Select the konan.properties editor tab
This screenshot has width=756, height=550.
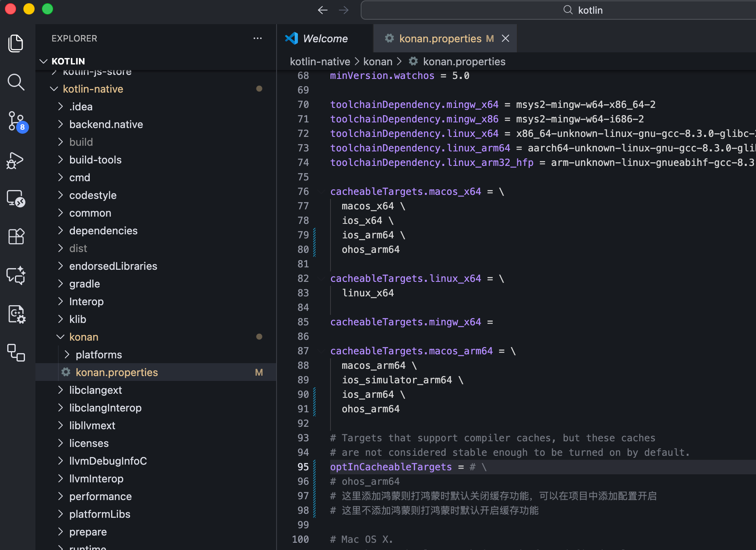coord(440,39)
